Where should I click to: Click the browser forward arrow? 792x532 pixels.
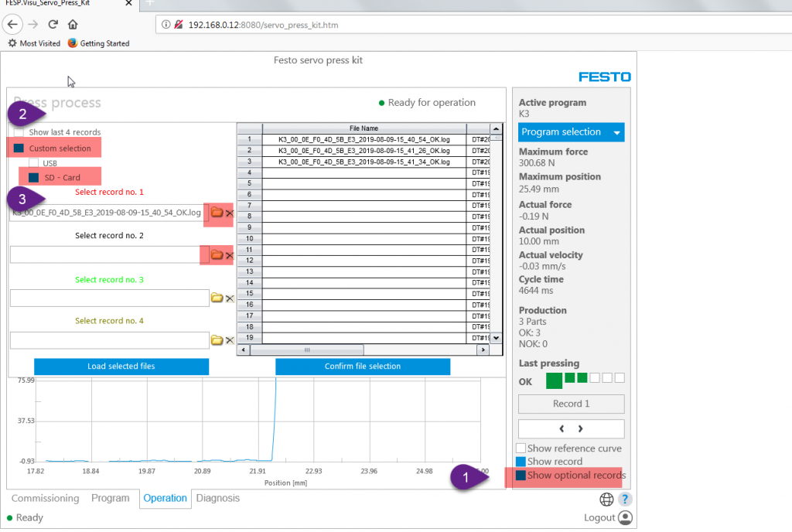click(33, 24)
